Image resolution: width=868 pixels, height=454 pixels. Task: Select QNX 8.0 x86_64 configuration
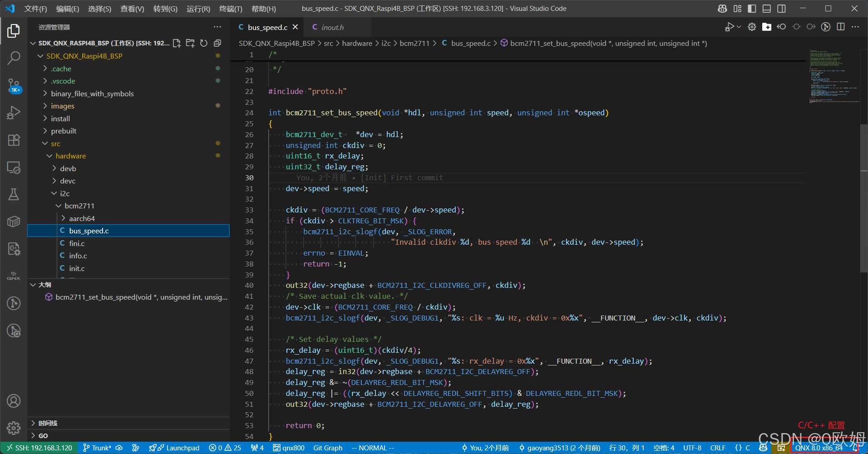pyautogui.click(x=819, y=448)
